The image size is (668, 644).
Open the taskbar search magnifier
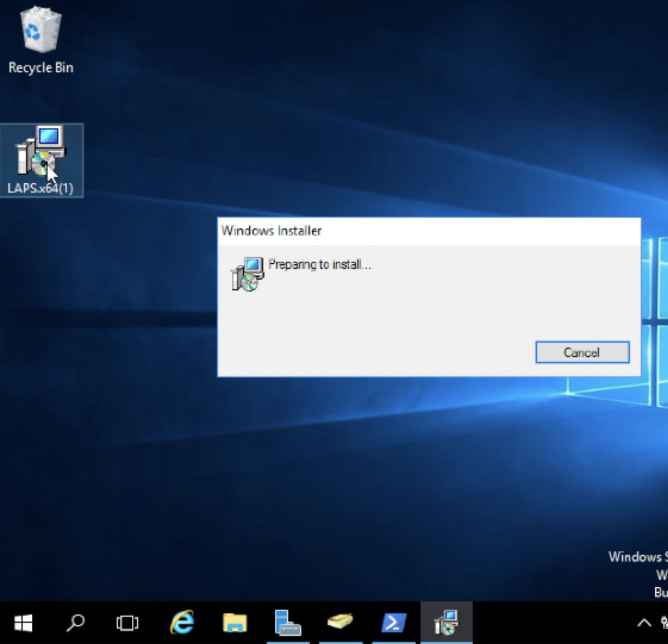pyautogui.click(x=75, y=623)
